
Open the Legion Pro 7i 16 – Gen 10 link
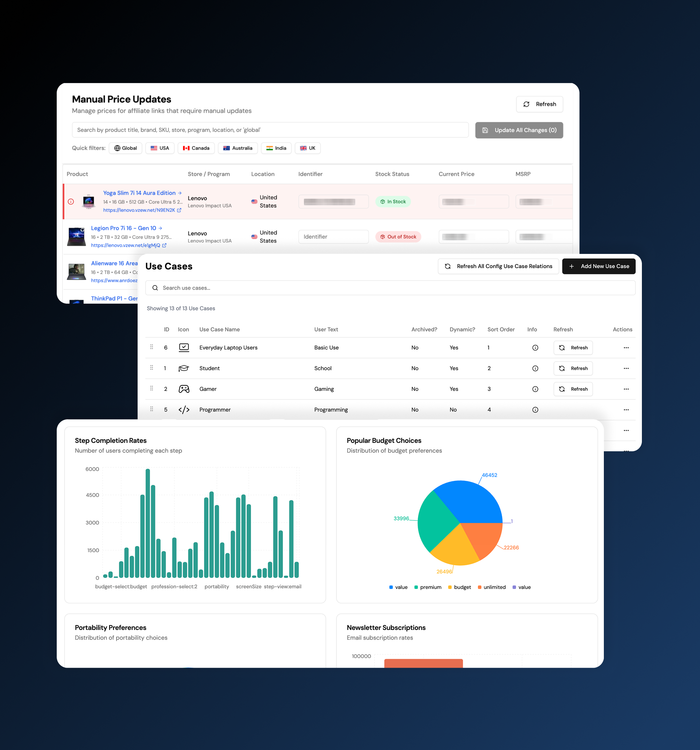tap(126, 228)
